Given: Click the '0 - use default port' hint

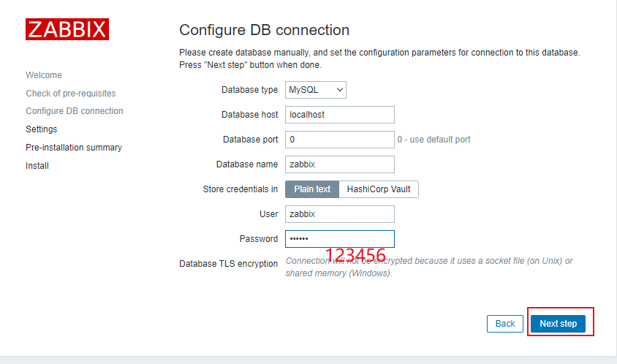Looking at the screenshot, I should click(x=434, y=140).
